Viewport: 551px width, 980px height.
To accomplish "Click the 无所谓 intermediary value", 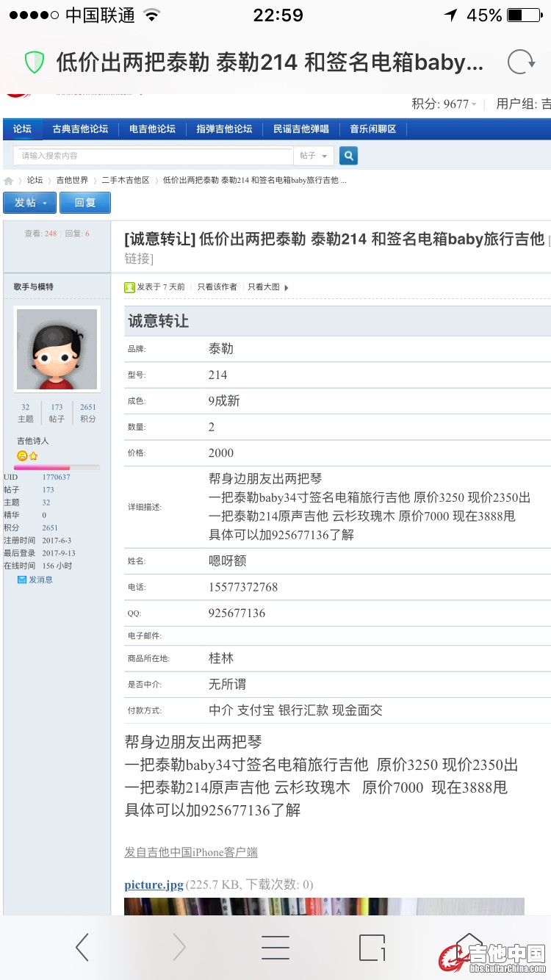I will 228,684.
